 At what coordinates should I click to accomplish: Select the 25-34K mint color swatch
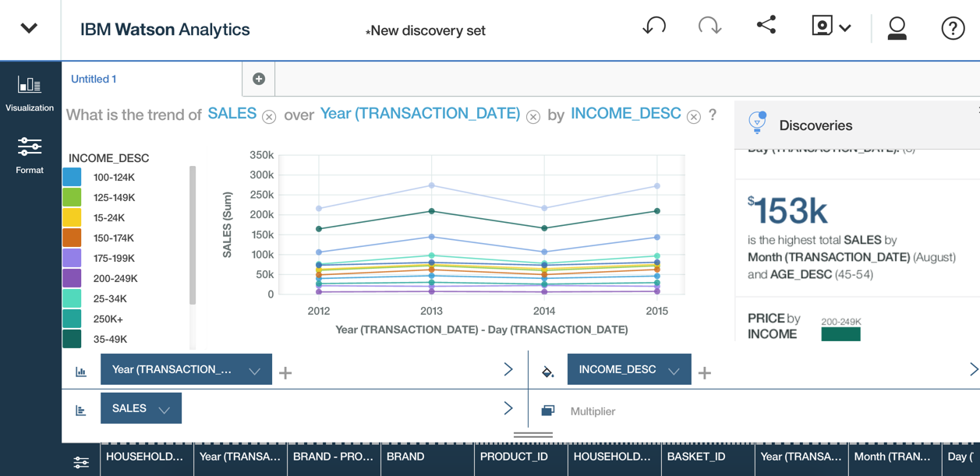point(72,298)
